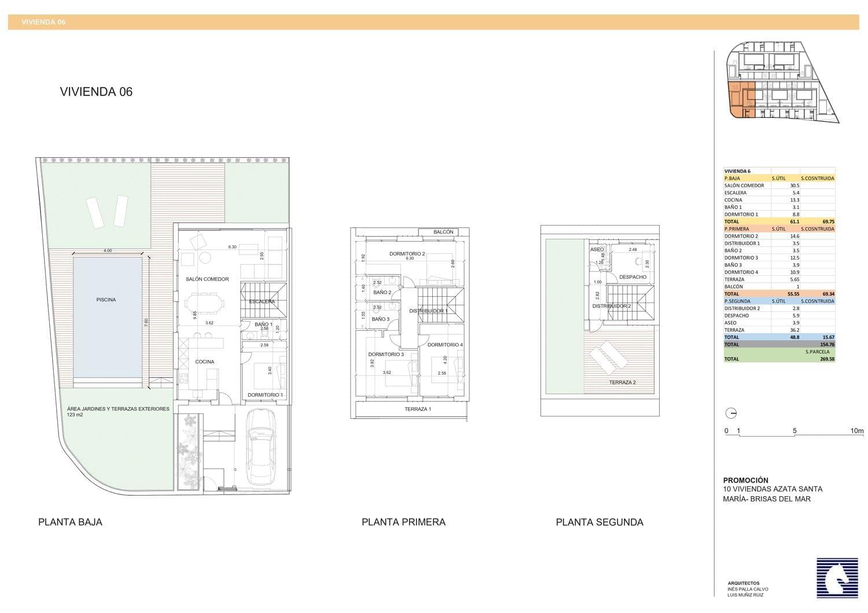Click the value 13.3 in the Cocina row

(795, 200)
